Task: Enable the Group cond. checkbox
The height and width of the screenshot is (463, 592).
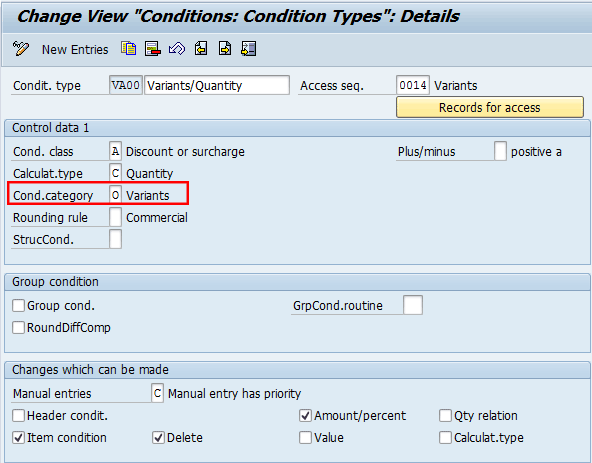Action: (x=18, y=305)
